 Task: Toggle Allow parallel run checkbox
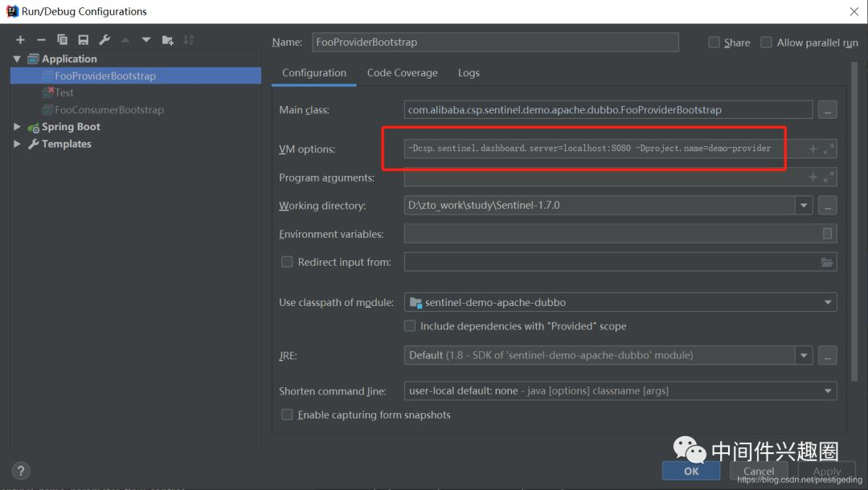click(x=766, y=43)
